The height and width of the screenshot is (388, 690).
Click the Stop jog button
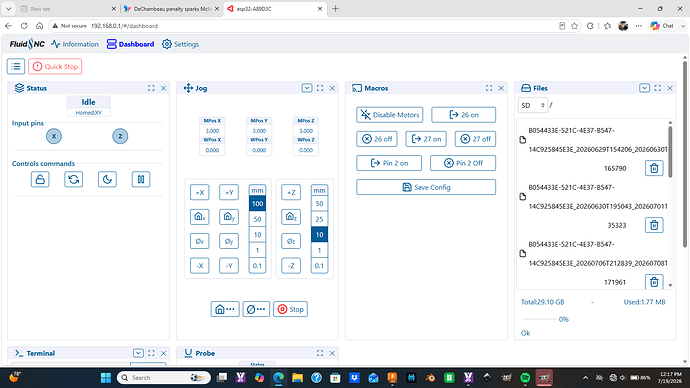point(290,309)
